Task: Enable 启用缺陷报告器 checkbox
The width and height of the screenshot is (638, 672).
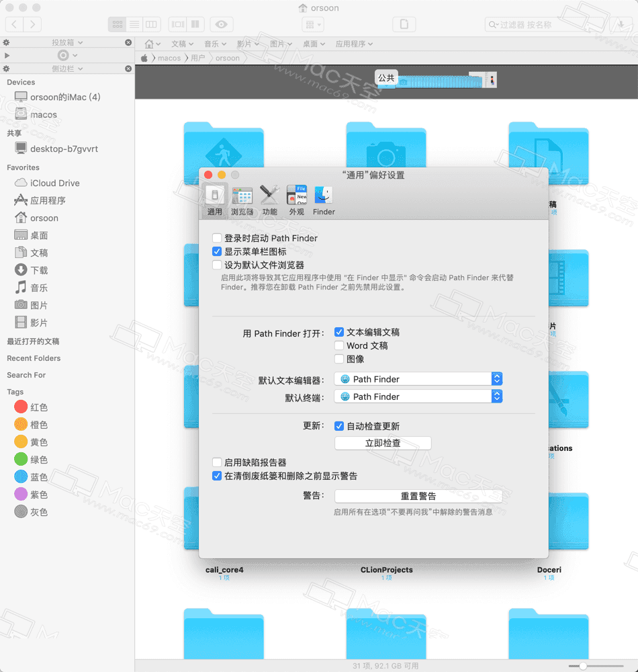Action: (x=217, y=462)
